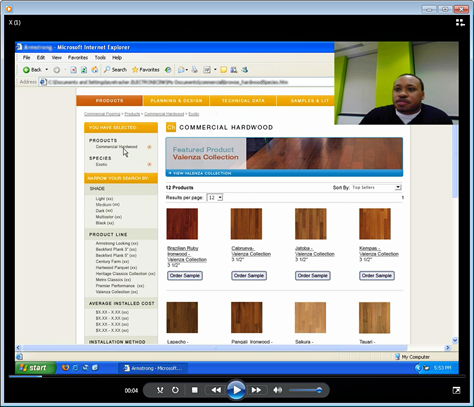Click the IE Forward button
Viewport: 474px width, 407px height.
click(57, 70)
